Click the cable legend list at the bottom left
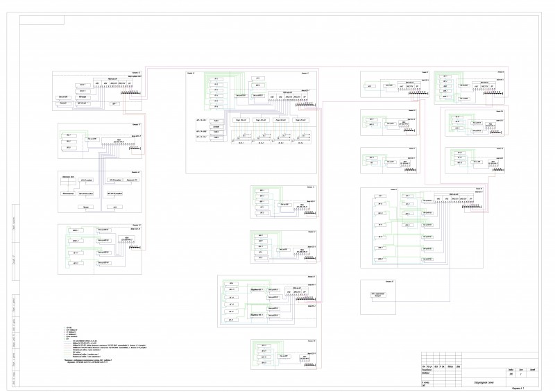The image size is (555, 392). coord(105,345)
